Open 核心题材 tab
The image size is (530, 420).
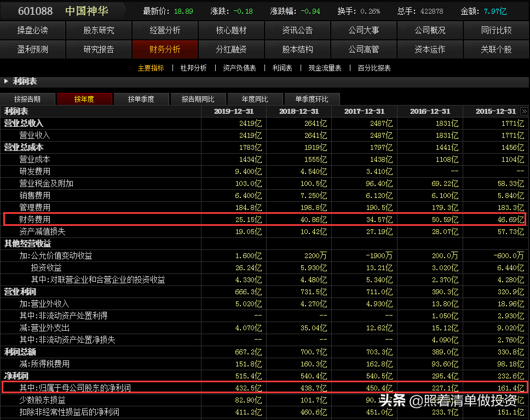click(x=231, y=31)
